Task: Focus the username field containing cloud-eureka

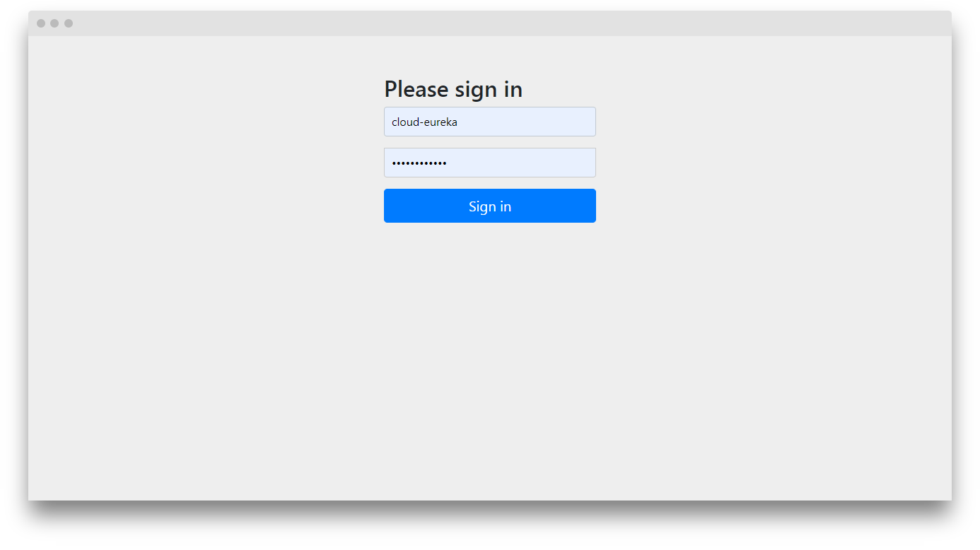Action: tap(489, 122)
